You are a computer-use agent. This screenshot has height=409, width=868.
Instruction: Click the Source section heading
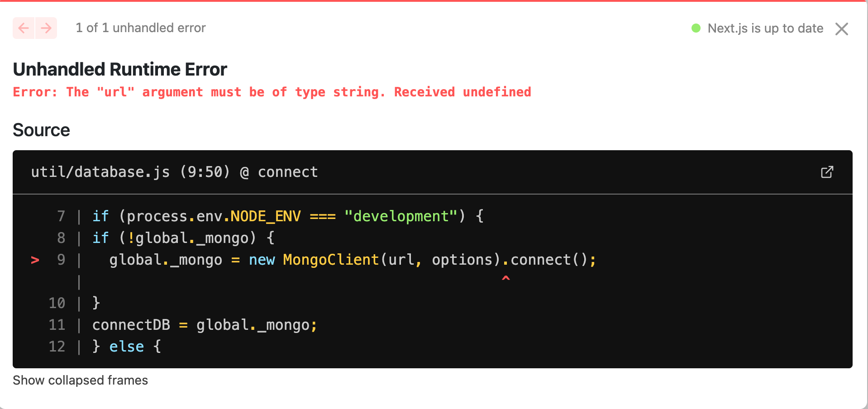41,130
